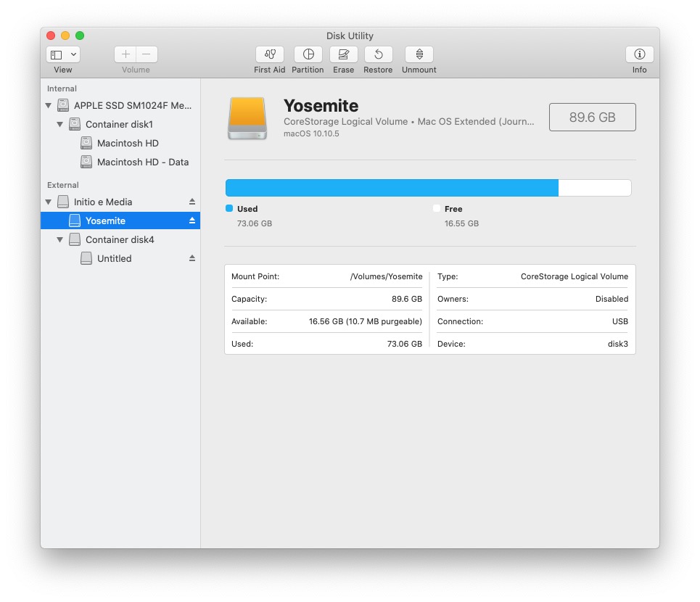Collapse Container disk4 disclosure triangle
700x602 pixels.
click(59, 239)
